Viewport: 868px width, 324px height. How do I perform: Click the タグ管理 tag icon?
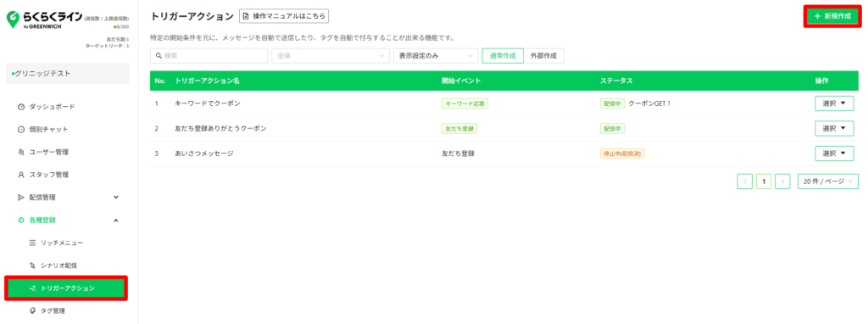(33, 310)
